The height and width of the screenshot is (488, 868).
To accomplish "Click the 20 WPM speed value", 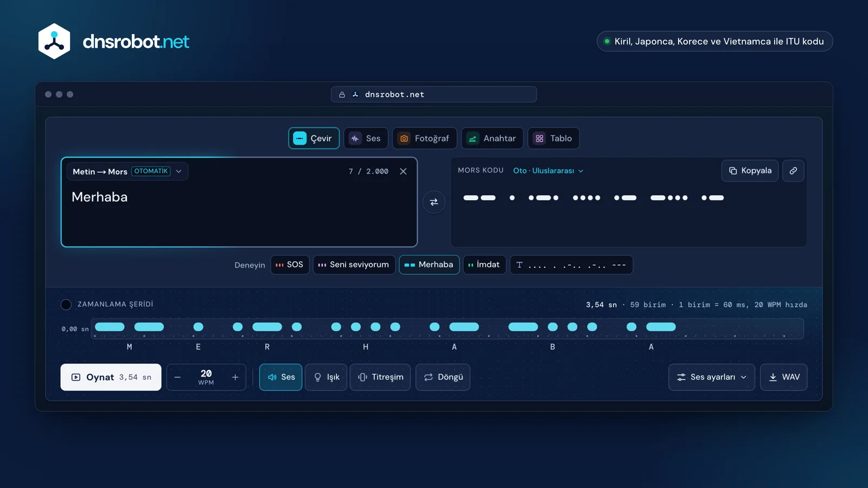I will point(206,377).
